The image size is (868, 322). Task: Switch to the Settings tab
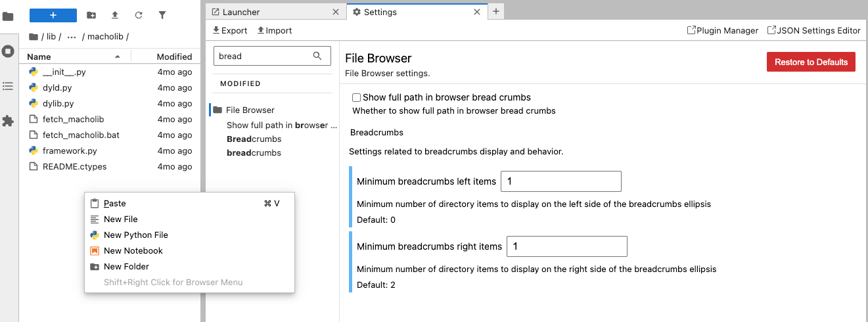coord(416,12)
